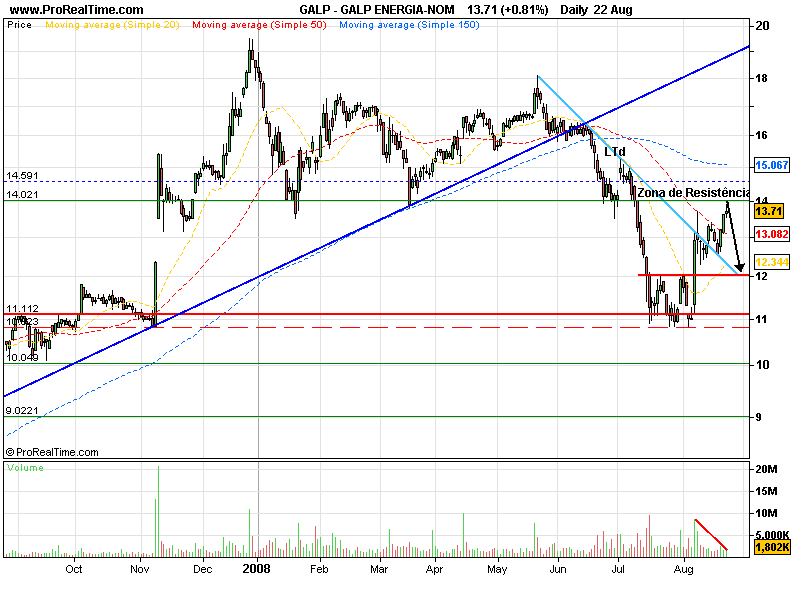Click the 1,802K volume value tag
Screen dimensions: 800x600
[772, 548]
